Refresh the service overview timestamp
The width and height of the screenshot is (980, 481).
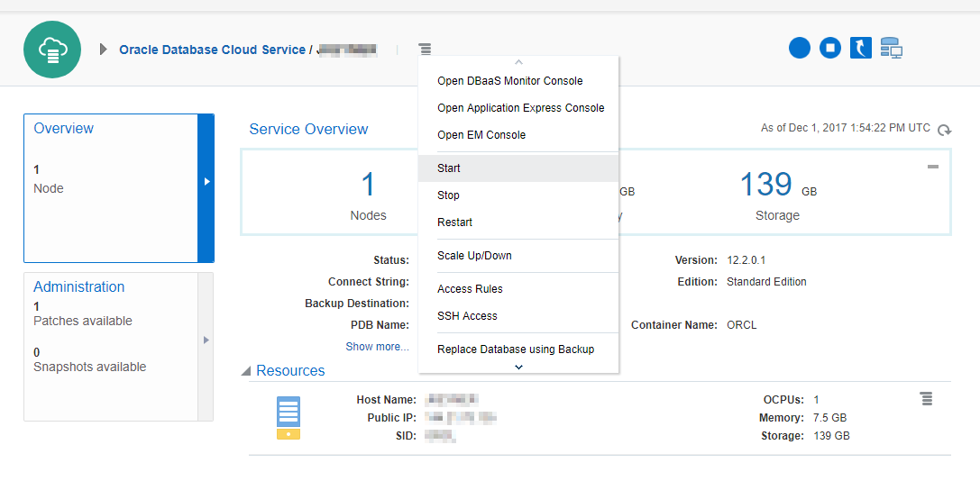pyautogui.click(x=944, y=130)
